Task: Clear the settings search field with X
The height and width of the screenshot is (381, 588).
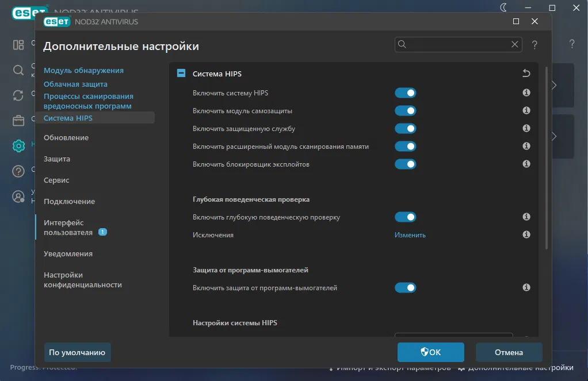Action: click(514, 44)
